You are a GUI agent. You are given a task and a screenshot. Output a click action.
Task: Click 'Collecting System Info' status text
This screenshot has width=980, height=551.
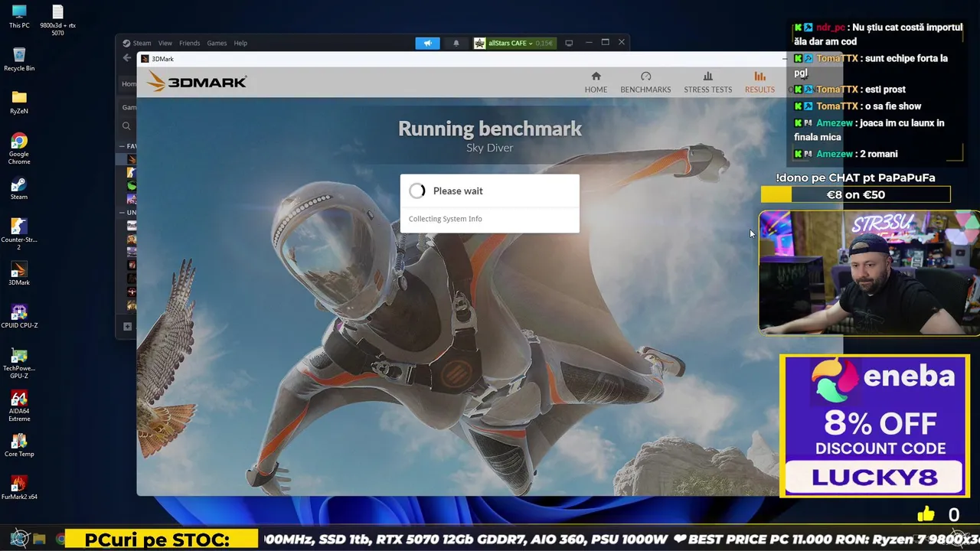445,219
